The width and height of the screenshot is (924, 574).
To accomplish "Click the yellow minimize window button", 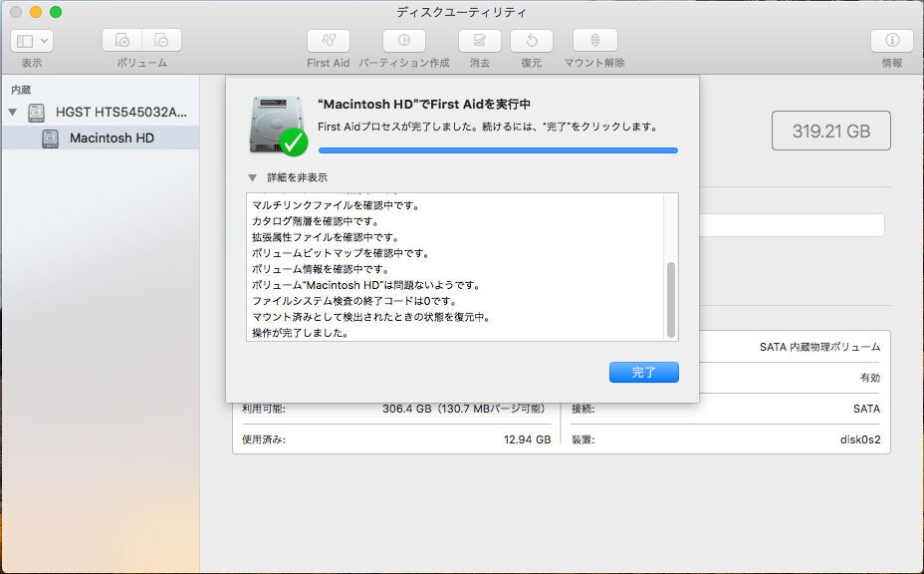I will click(36, 12).
